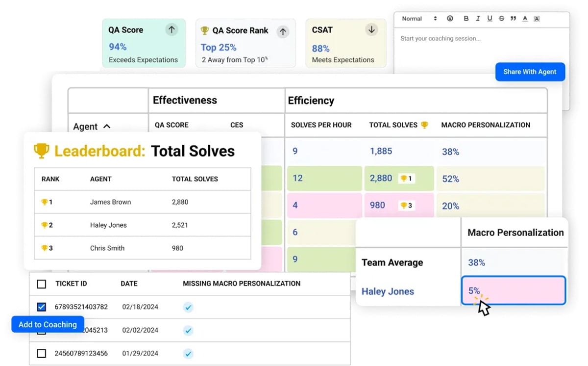Click the Add to Coaching button
The height and width of the screenshot is (366, 588).
48,324
